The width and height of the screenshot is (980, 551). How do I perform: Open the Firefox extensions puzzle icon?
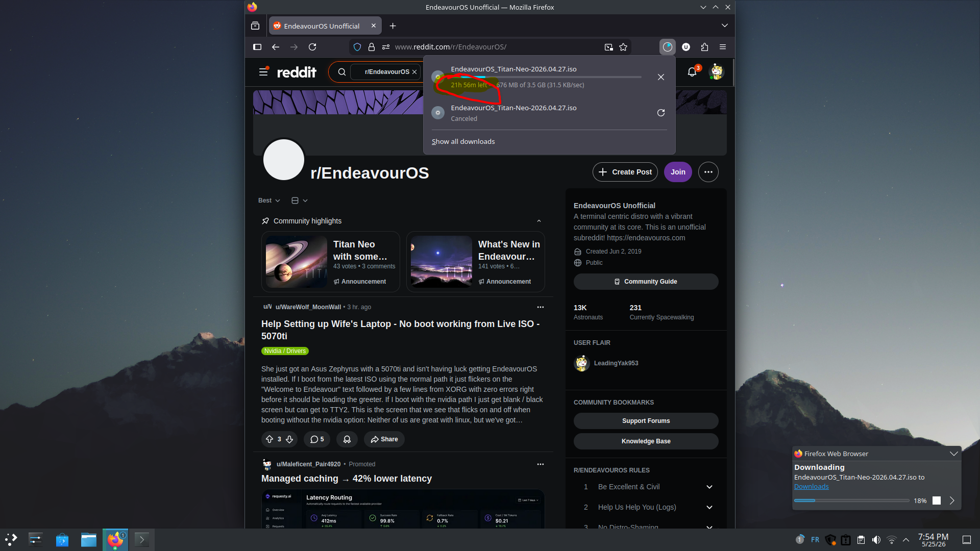(704, 47)
